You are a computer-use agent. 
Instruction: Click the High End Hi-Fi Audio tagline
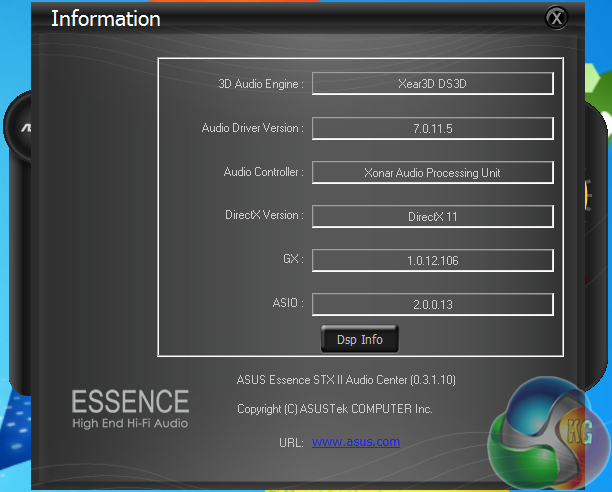coord(130,423)
